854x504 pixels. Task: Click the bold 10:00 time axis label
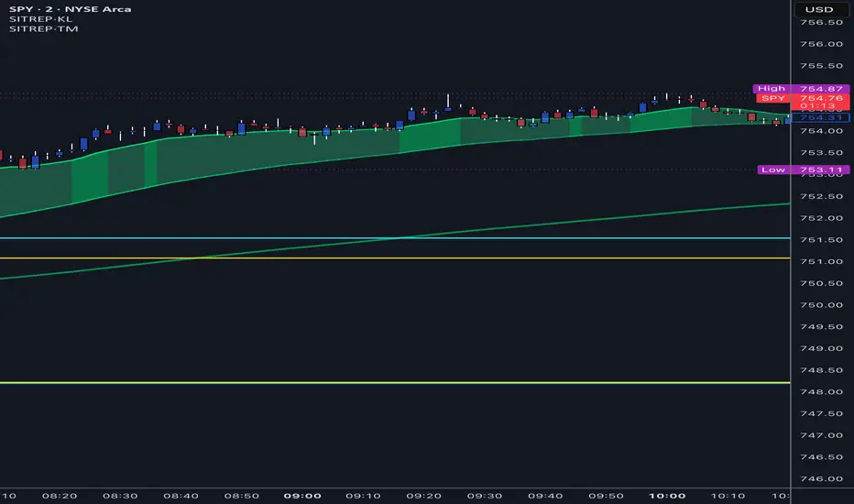tap(667, 496)
